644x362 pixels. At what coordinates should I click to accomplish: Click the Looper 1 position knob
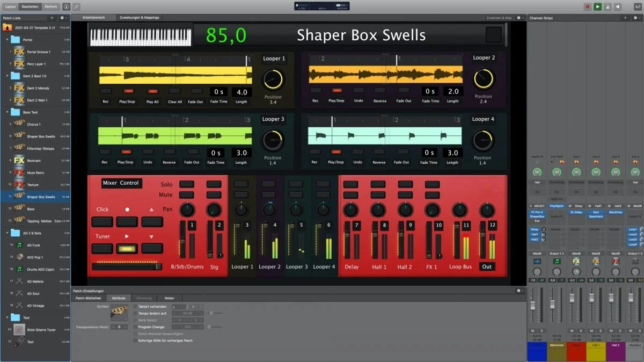click(x=273, y=79)
